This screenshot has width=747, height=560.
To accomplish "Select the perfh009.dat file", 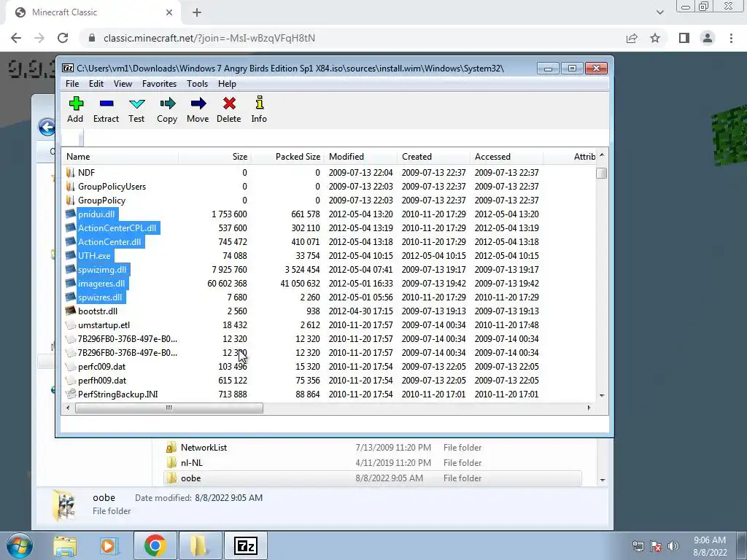I will (x=102, y=381).
